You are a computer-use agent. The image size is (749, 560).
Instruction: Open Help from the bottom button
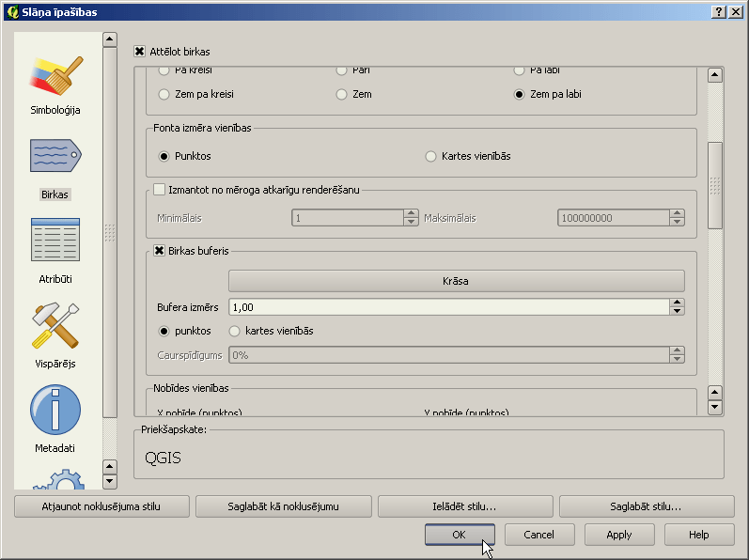point(699,535)
